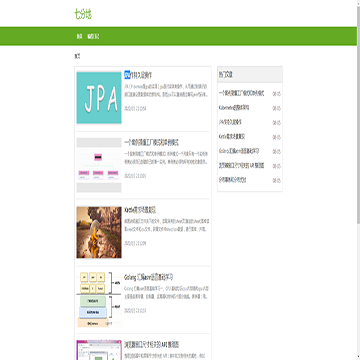Open the Kettle article title in main list
This screenshot has height=360, width=360.
(x=140, y=210)
